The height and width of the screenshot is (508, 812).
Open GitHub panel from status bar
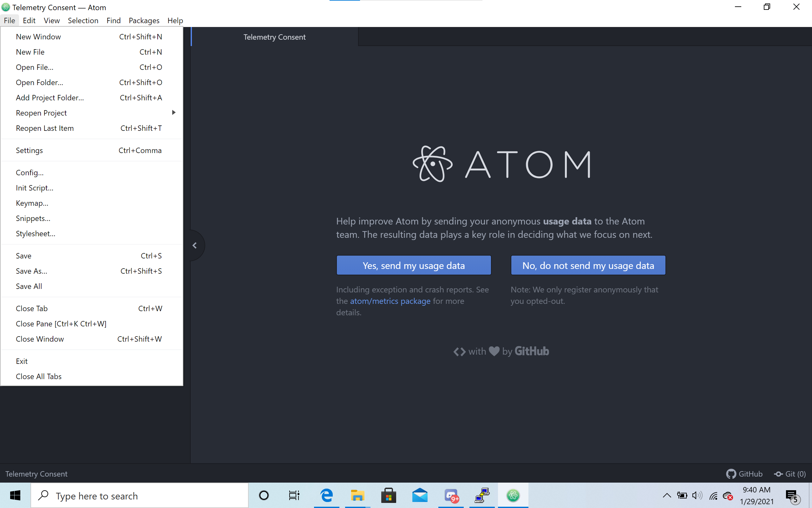(744, 474)
